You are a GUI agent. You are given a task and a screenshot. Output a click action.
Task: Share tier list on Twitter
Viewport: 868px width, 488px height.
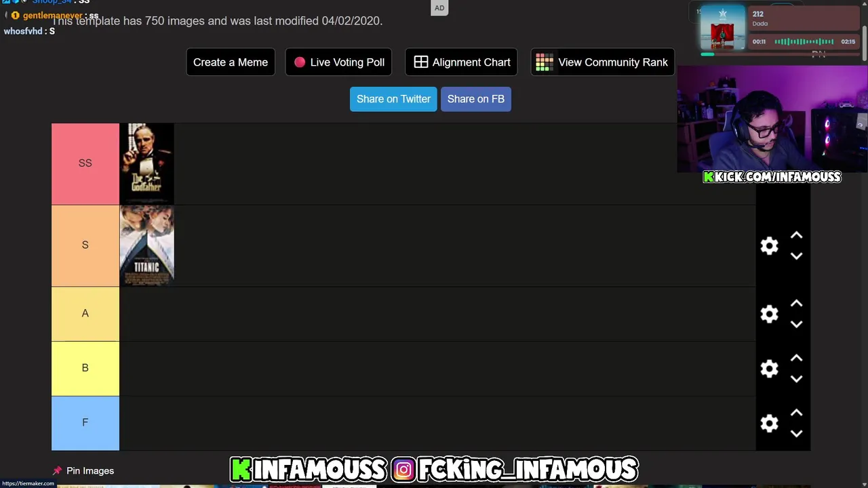(393, 99)
